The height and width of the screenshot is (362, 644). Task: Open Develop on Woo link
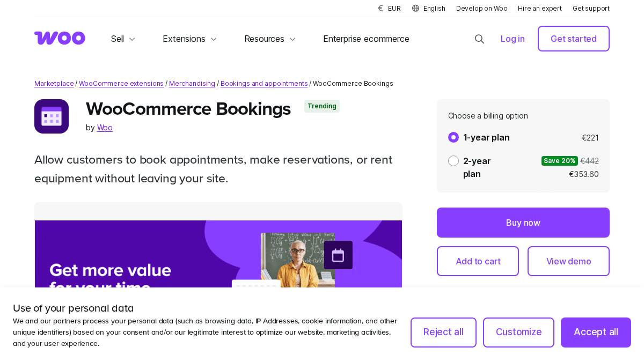pyautogui.click(x=482, y=8)
